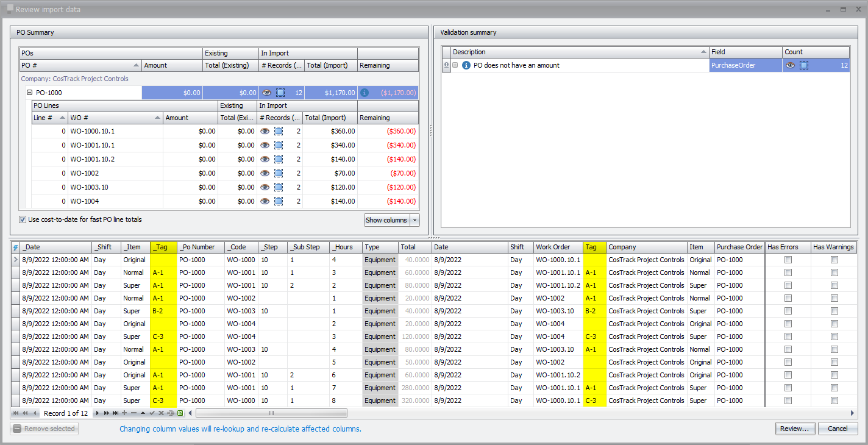Click the scroll-right arrow of the grid's horizontal scrollbar
The width and height of the screenshot is (868, 445).
[853, 413]
